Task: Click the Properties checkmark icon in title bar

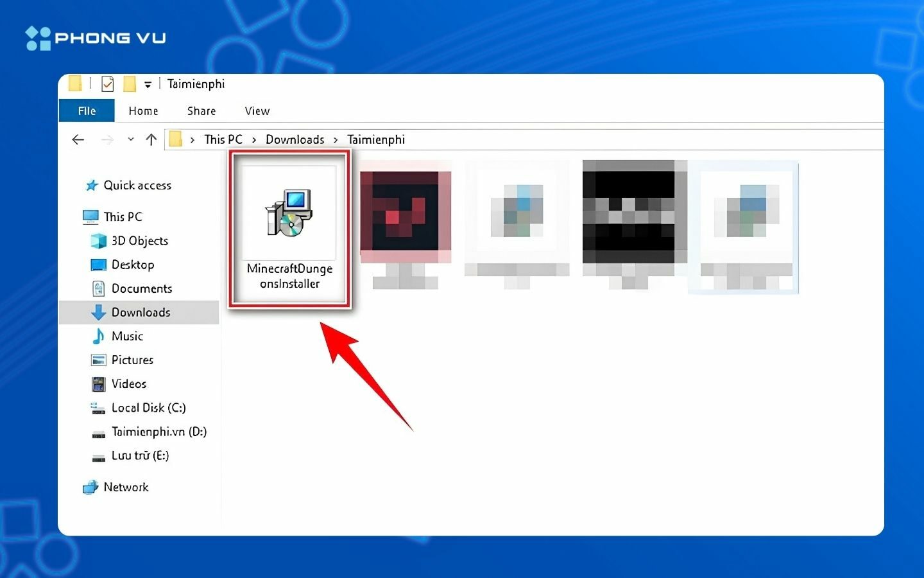Action: coord(108,84)
